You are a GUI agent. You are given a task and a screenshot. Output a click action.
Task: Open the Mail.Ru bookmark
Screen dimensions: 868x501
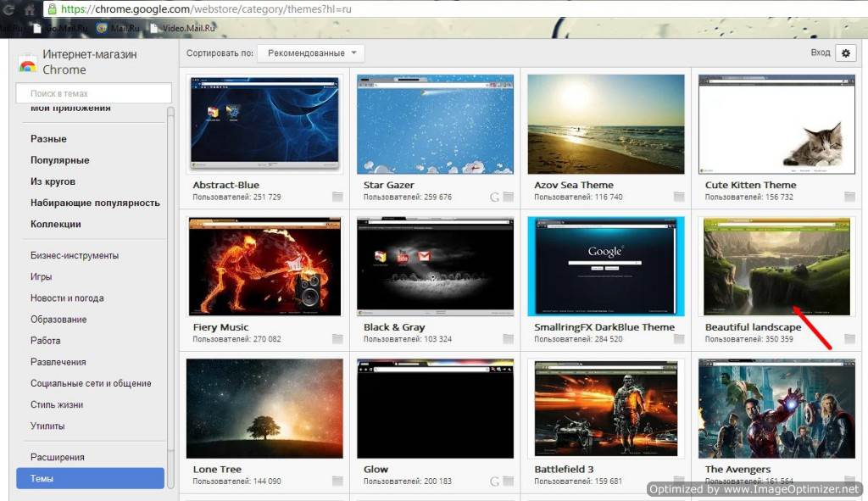point(118,28)
